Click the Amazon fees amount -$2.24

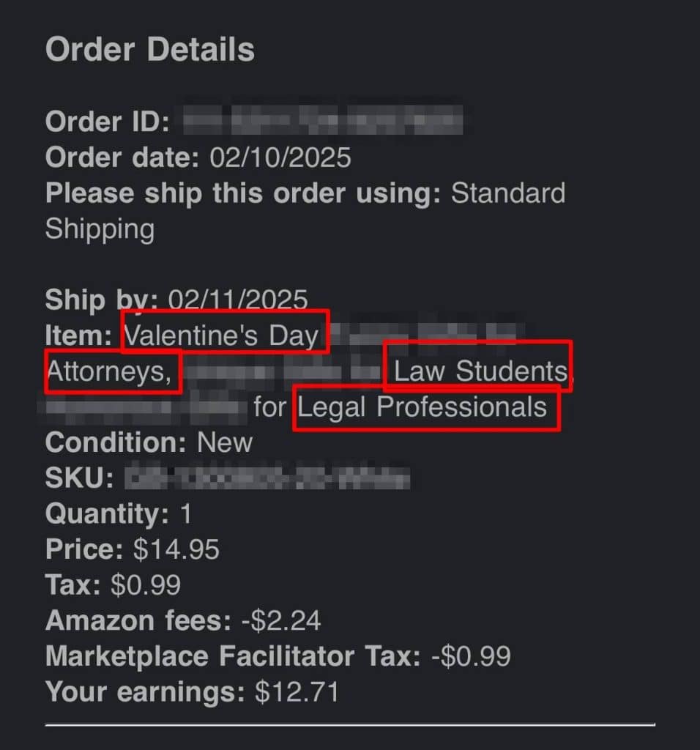(x=281, y=621)
